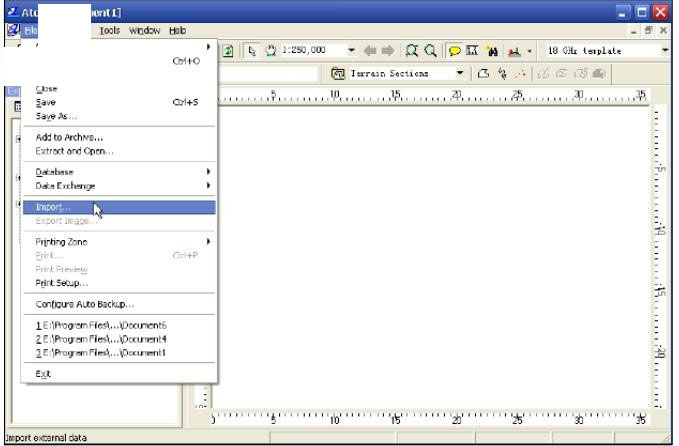Open the Tools menu
679x446 pixels.
(109, 31)
